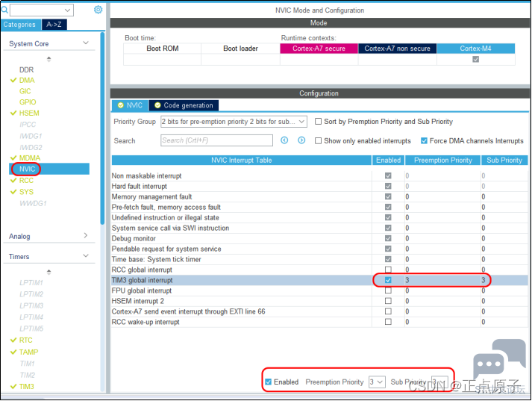Open bottom Preemption Priority dropdown
532x401 pixels.
377,382
